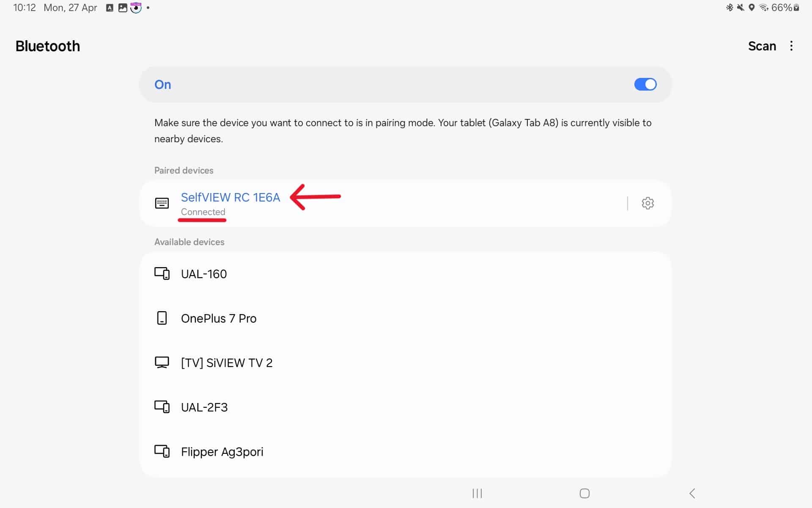
Task: Tap the phone icon for OnePlus 7 Pro
Action: point(162,318)
